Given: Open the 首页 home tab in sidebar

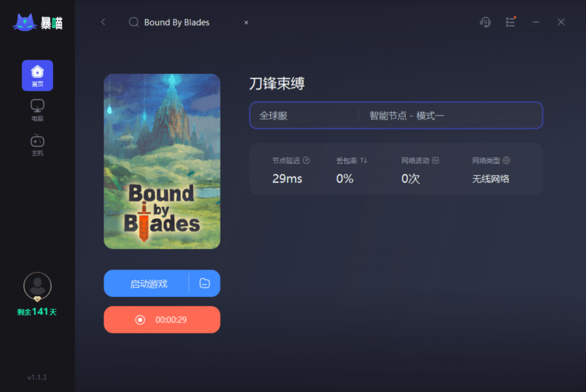Looking at the screenshot, I should point(37,76).
